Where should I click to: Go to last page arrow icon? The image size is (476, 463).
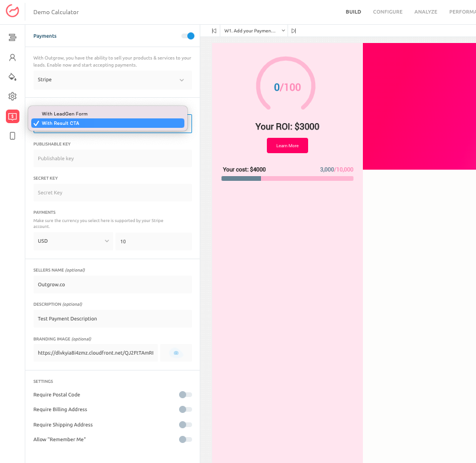[x=293, y=31]
